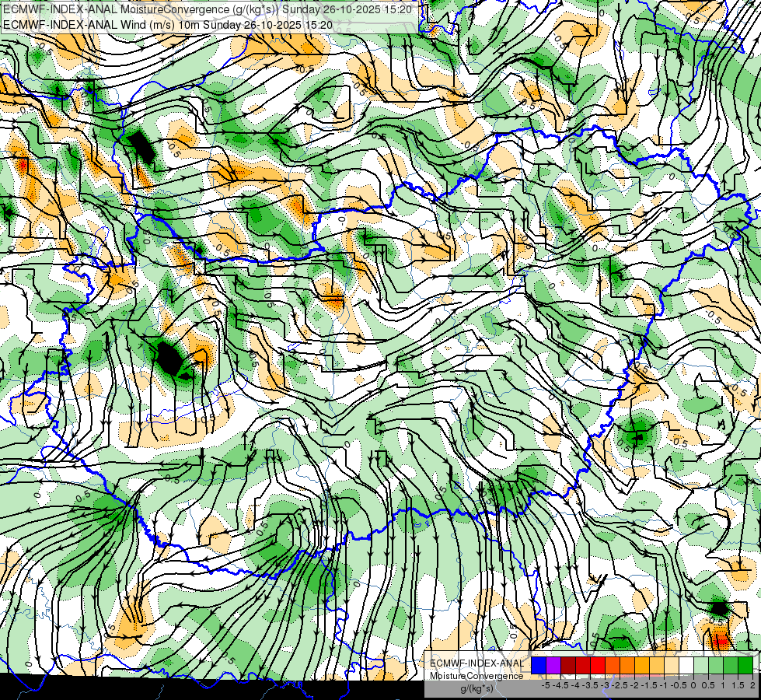Click the -2.5 tick label on legend scale

pos(619,685)
